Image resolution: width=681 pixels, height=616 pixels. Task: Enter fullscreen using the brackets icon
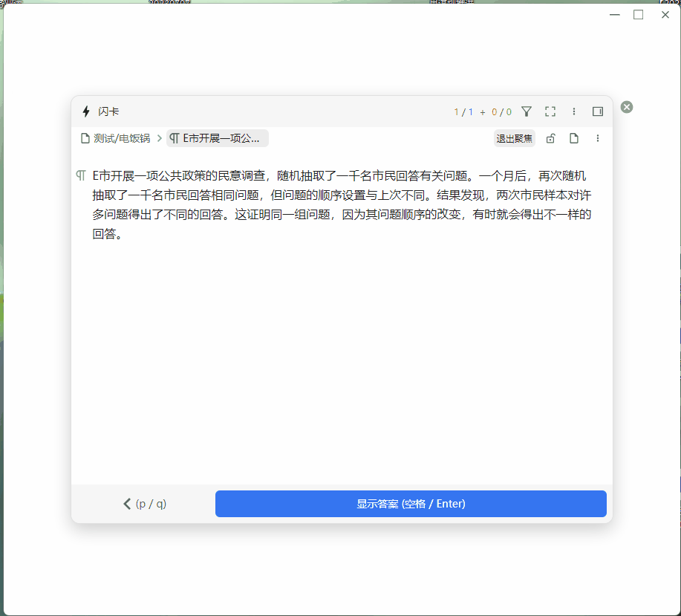click(550, 111)
